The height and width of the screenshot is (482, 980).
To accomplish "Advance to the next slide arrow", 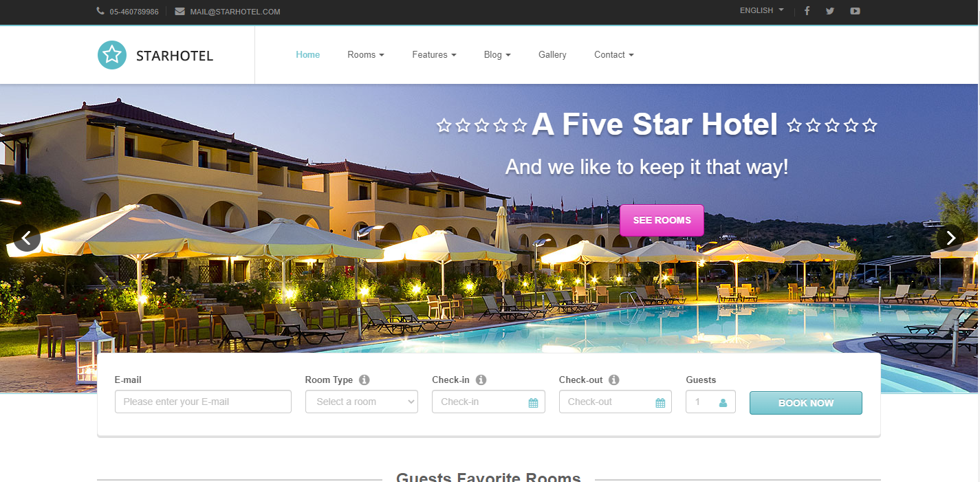I will [950, 238].
